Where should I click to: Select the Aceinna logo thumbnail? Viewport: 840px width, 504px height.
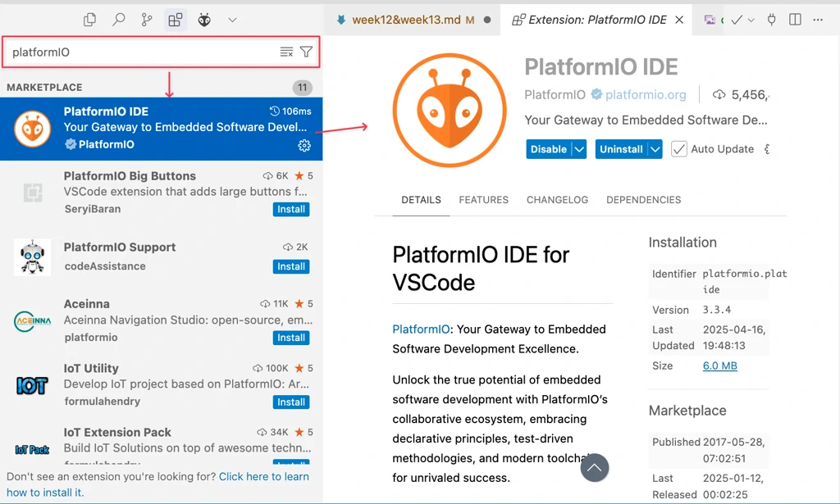[x=32, y=321]
